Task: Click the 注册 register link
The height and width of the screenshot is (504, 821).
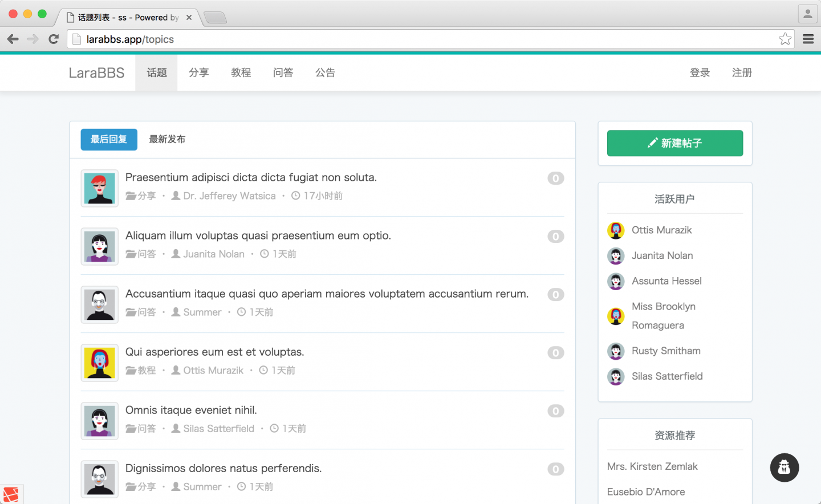Action: pos(742,73)
